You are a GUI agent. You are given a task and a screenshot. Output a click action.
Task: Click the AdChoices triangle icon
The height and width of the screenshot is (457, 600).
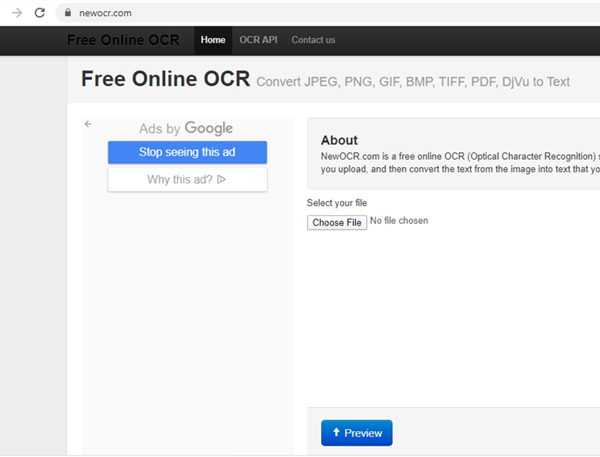tap(221, 179)
